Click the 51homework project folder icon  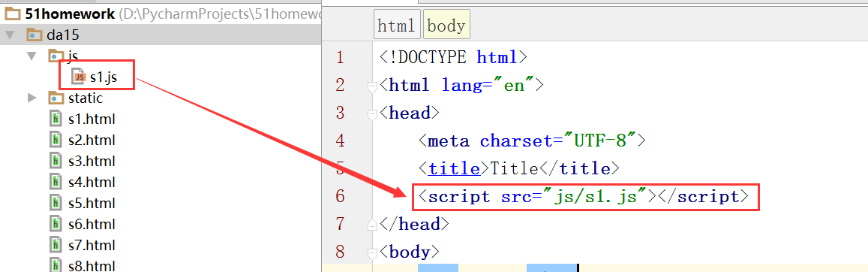pyautogui.click(x=13, y=14)
